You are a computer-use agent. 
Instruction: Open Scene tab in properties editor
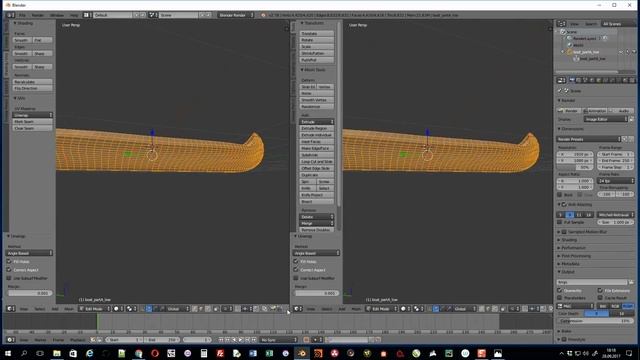click(x=585, y=80)
